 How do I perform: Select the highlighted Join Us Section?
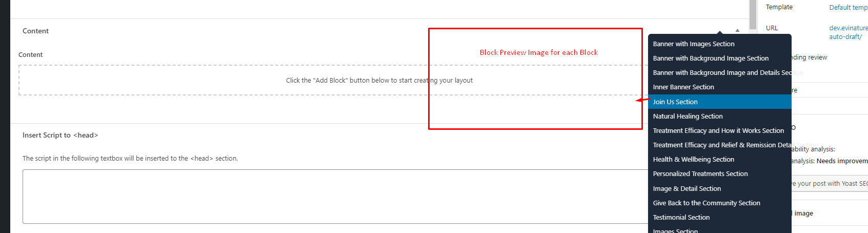click(x=720, y=102)
